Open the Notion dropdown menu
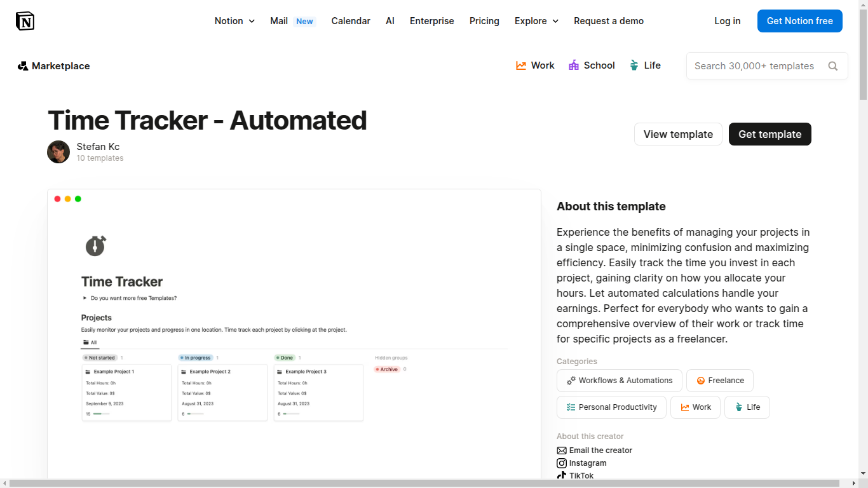Screen dimensions: 868x488 click(234, 21)
